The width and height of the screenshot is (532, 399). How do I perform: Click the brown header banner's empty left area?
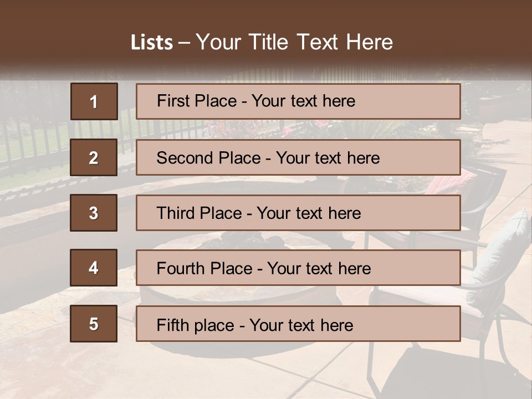pyautogui.click(x=55, y=33)
